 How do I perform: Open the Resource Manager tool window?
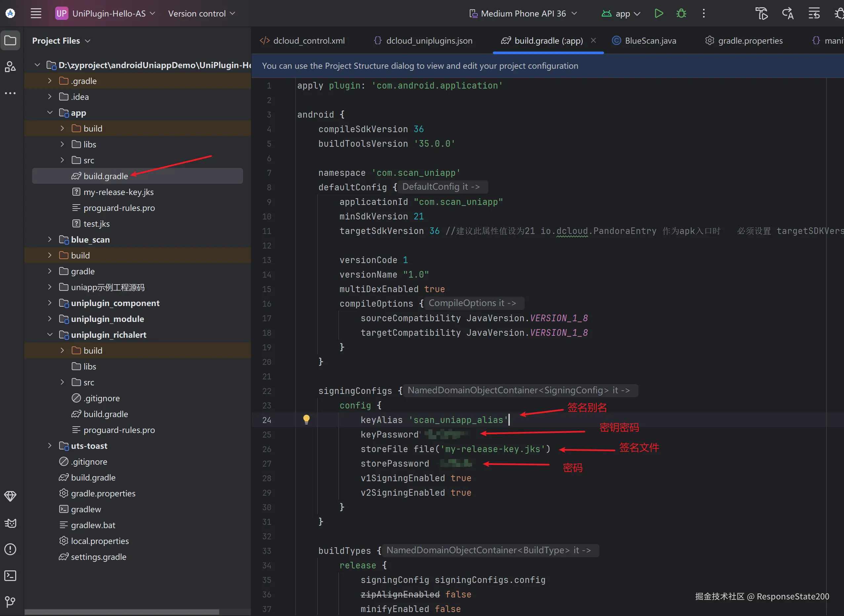click(10, 67)
